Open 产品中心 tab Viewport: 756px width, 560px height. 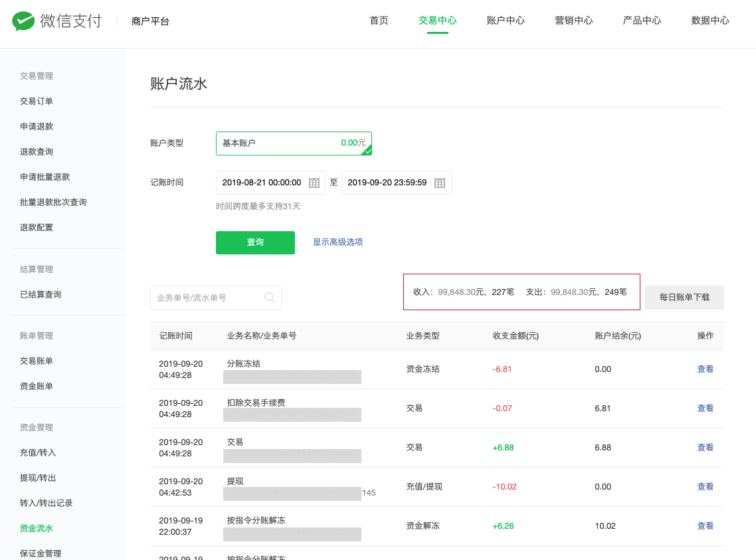(x=642, y=20)
